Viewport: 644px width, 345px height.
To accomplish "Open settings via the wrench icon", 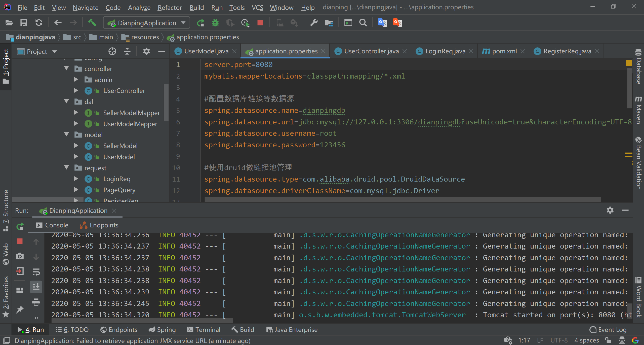I will (314, 23).
